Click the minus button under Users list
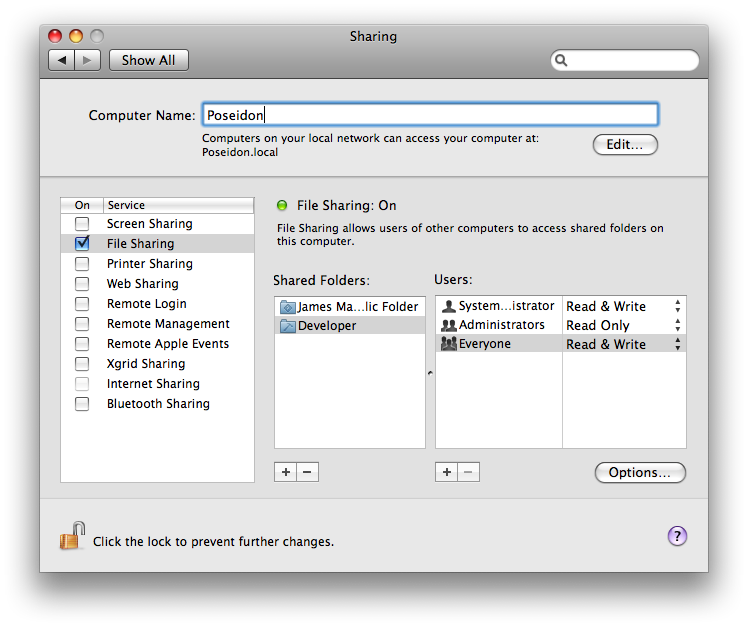Viewport: 748px width, 627px height. 468,472
